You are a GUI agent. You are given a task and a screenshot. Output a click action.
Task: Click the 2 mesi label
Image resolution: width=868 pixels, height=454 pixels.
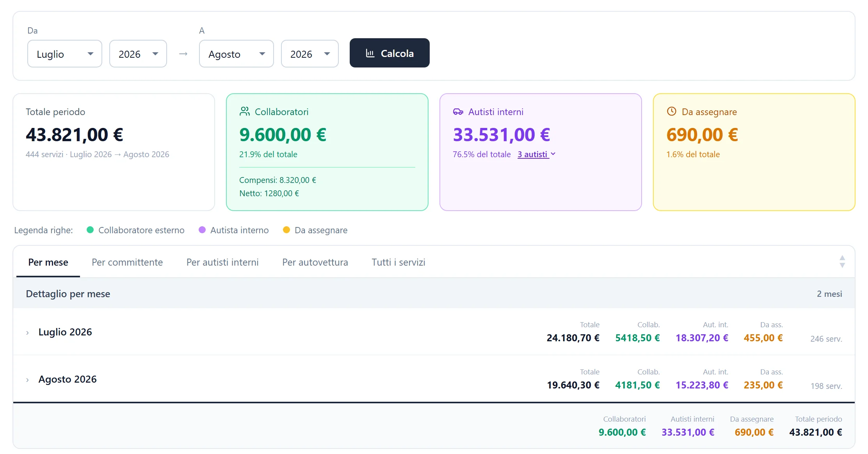pyautogui.click(x=829, y=294)
